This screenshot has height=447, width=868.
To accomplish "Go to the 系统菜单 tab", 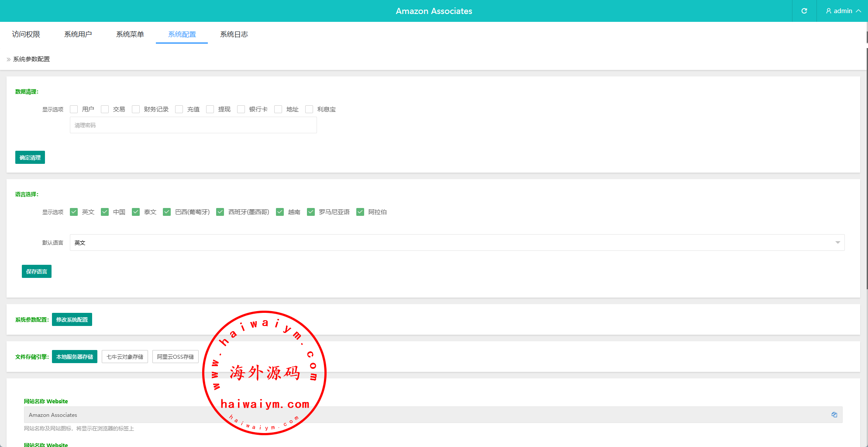I will click(x=130, y=34).
